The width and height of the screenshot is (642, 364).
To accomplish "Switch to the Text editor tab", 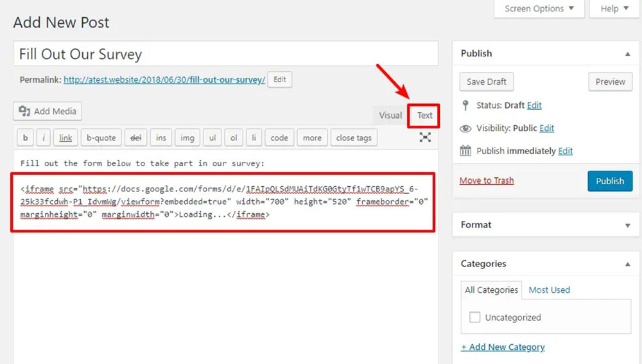I will pyautogui.click(x=424, y=116).
